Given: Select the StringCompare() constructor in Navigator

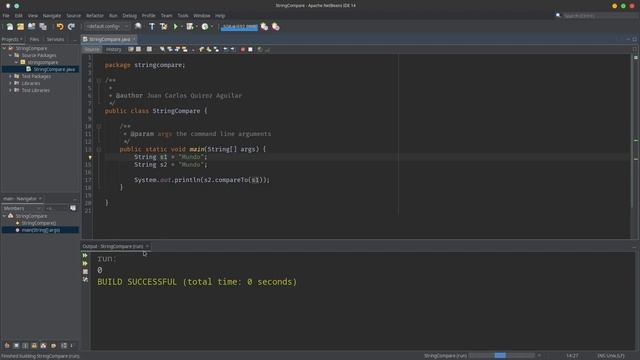Looking at the screenshot, I should 39,223.
